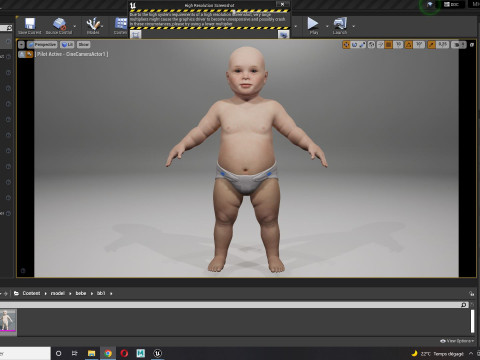Click the 22°C Temps dégagé weather widget
This screenshot has height=360, width=480.
pyautogui.click(x=438, y=354)
